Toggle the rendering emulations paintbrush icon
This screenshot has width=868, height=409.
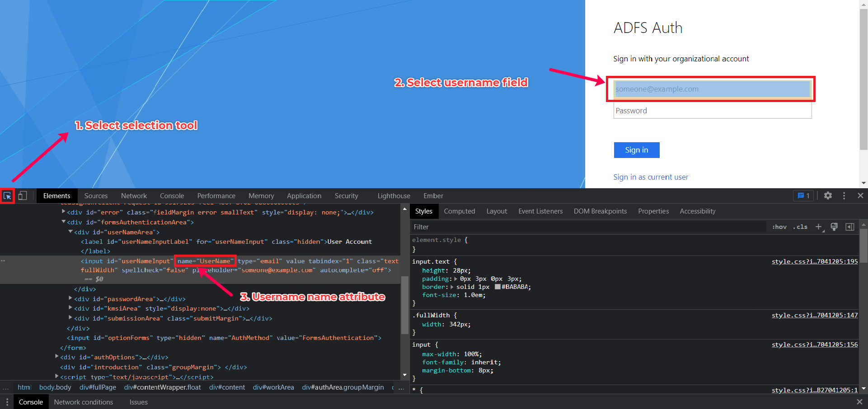[x=834, y=227]
